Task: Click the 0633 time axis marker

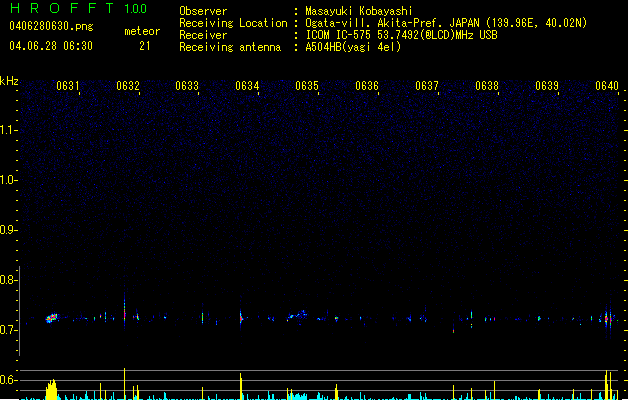Action: [187, 86]
